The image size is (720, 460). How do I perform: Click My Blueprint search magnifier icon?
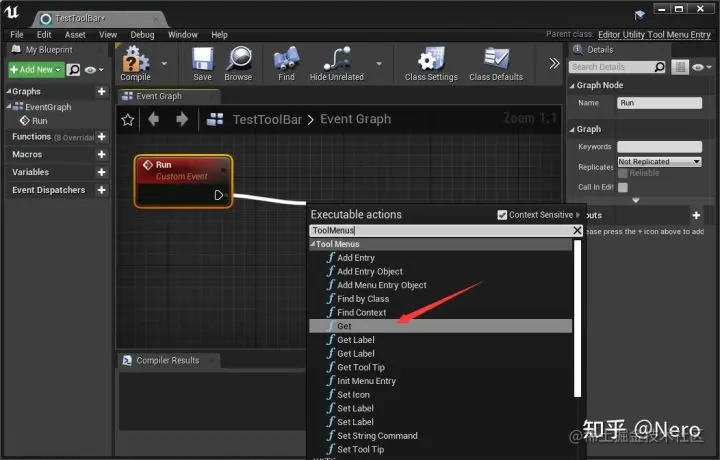(73, 70)
